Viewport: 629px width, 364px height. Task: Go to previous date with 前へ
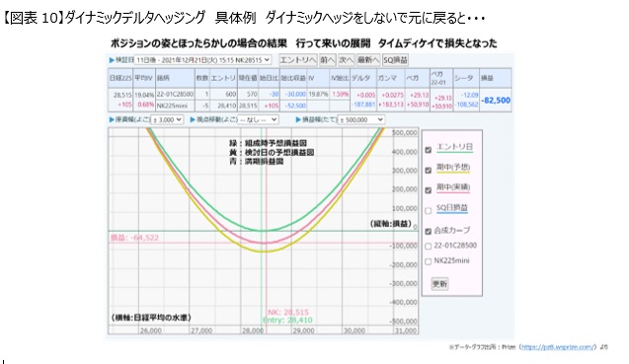(328, 60)
